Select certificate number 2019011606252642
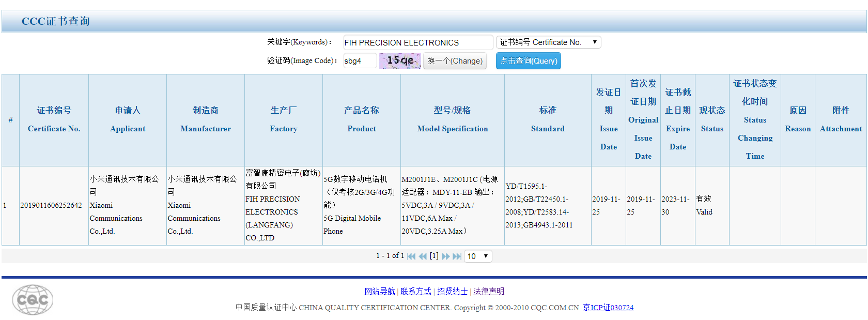This screenshot has height=320, width=868. pos(51,206)
